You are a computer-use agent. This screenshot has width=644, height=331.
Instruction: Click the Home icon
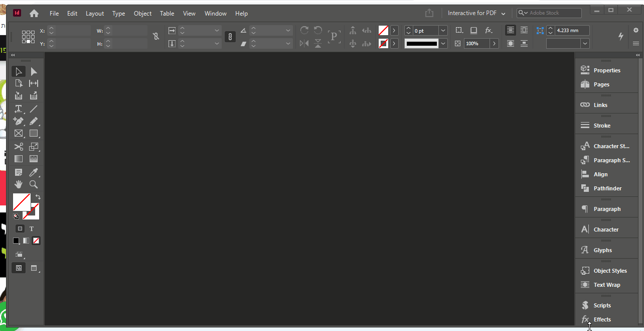tap(34, 14)
